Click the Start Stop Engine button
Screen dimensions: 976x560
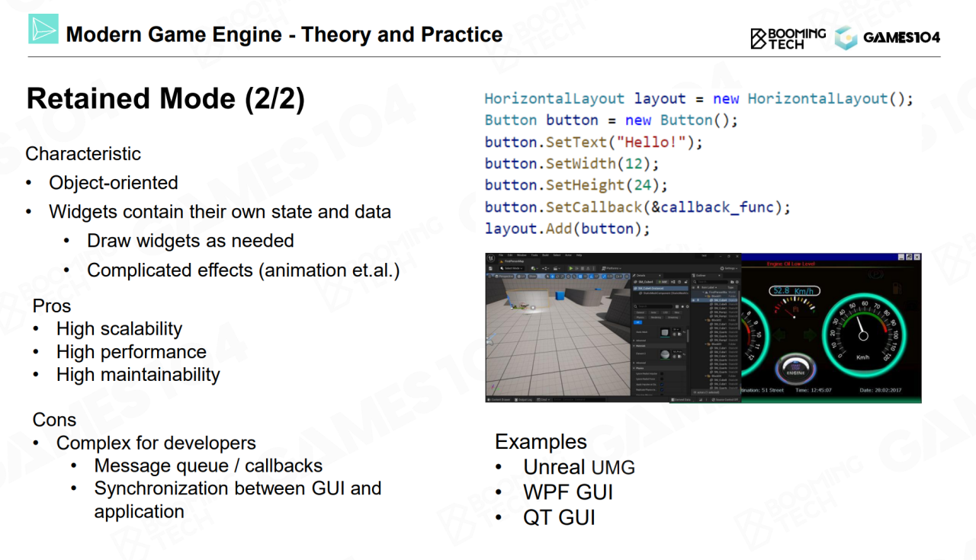(797, 370)
